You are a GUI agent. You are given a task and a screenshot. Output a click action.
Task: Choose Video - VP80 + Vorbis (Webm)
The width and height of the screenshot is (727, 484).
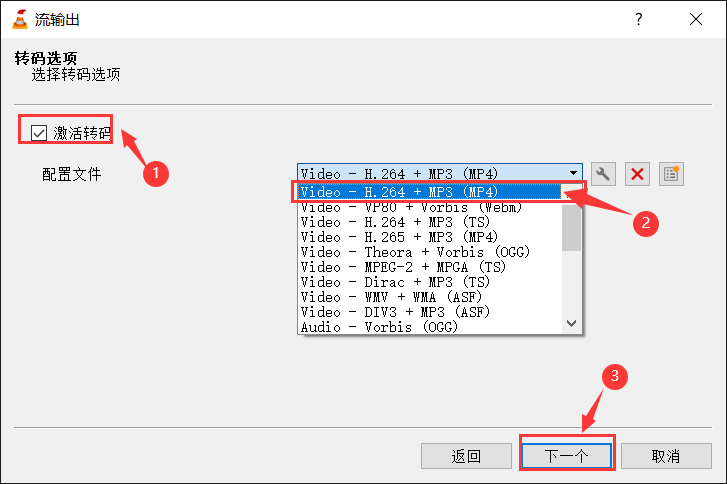click(429, 207)
